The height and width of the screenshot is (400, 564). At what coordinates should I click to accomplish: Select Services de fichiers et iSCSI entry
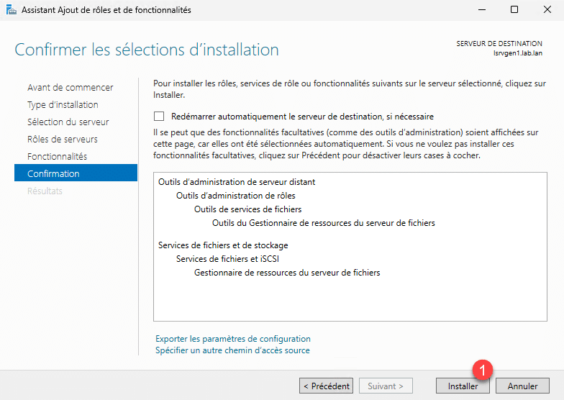click(228, 259)
